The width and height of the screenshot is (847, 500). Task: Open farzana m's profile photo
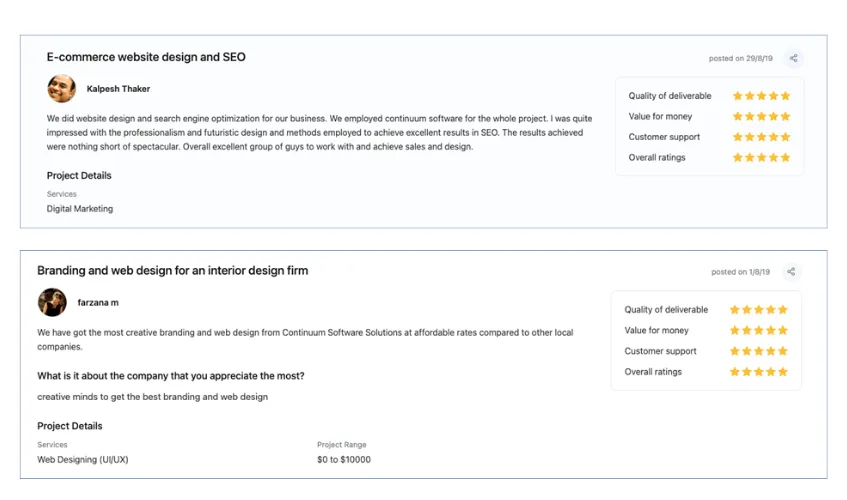click(52, 302)
